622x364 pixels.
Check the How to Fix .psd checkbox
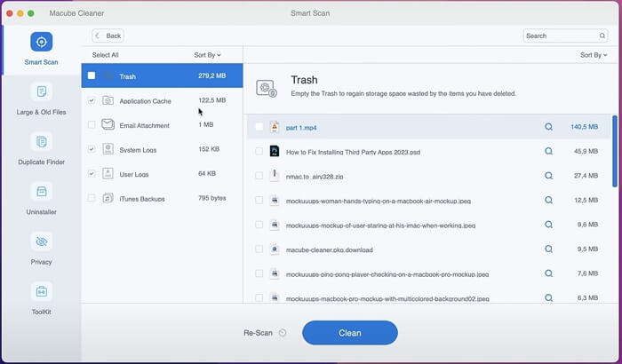(x=259, y=151)
